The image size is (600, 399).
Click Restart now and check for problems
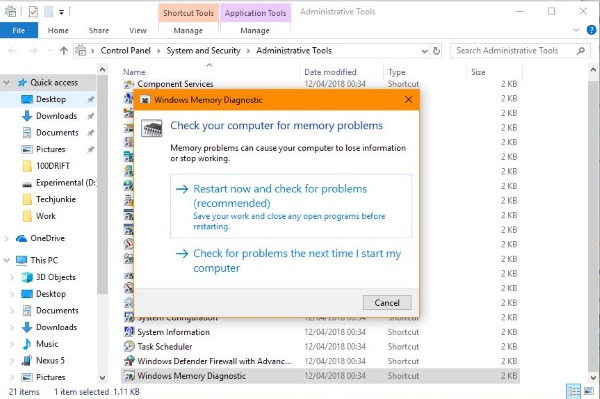(291, 206)
